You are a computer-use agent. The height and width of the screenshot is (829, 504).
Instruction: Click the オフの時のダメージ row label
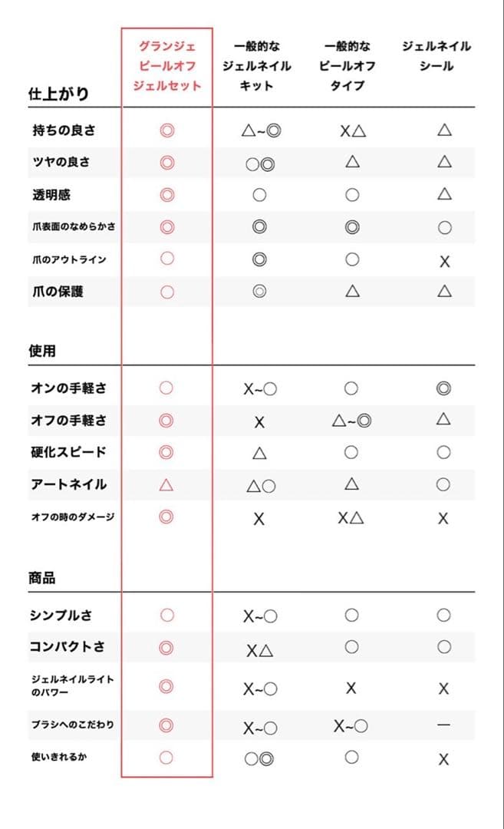72,517
